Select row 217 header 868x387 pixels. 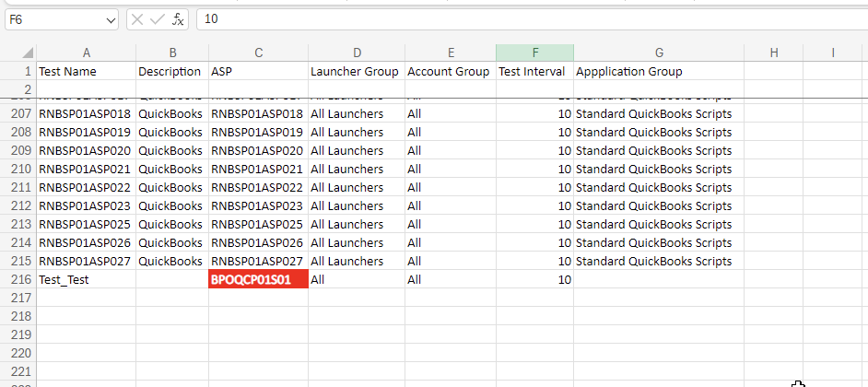pos(18,298)
